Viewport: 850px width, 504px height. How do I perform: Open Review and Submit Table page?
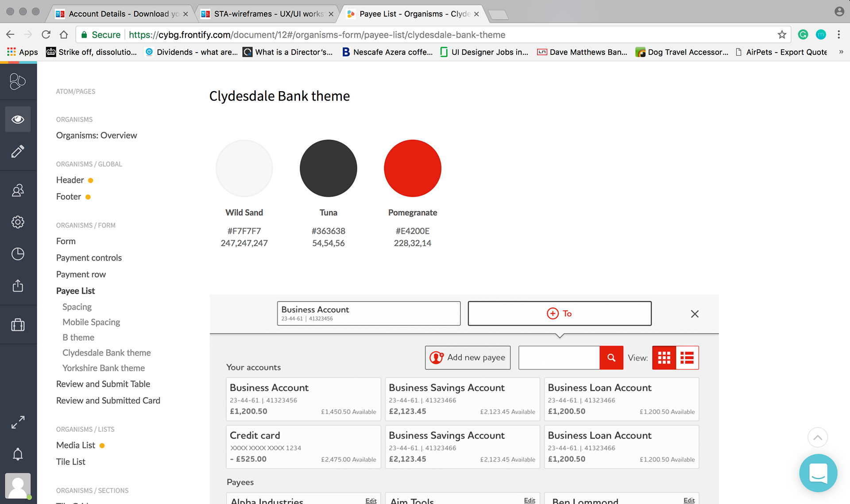coord(103,384)
